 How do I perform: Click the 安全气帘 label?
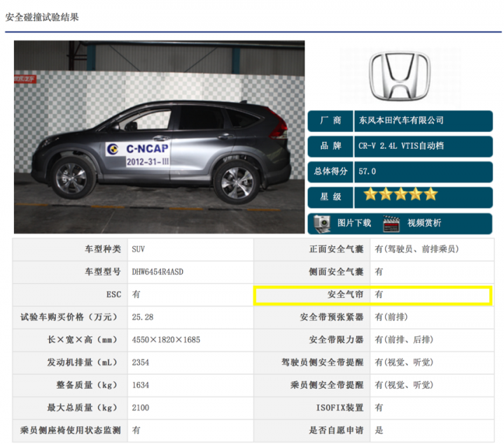pyautogui.click(x=346, y=294)
